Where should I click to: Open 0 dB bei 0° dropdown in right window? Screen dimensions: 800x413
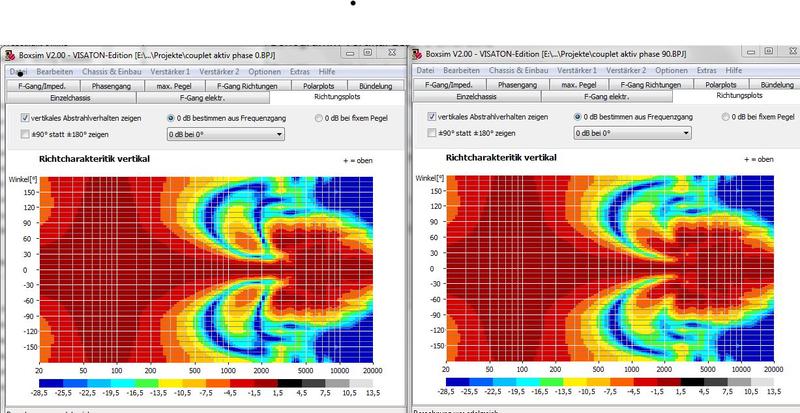[x=633, y=133]
